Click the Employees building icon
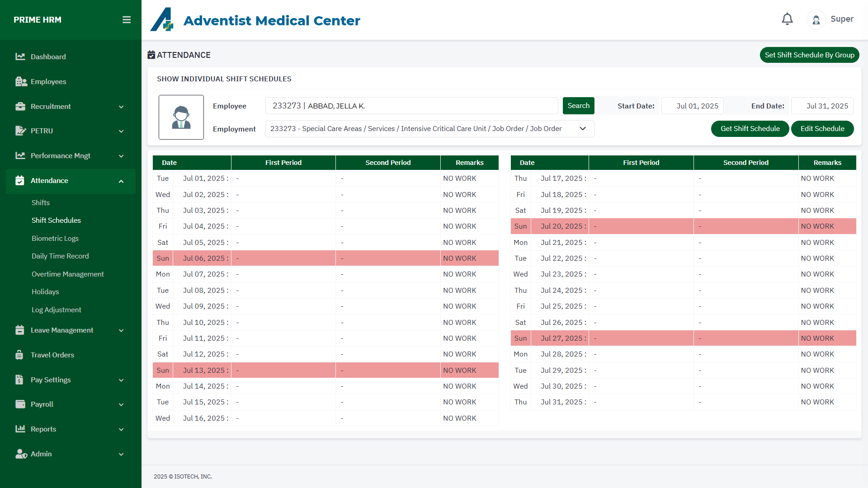 (x=21, y=81)
